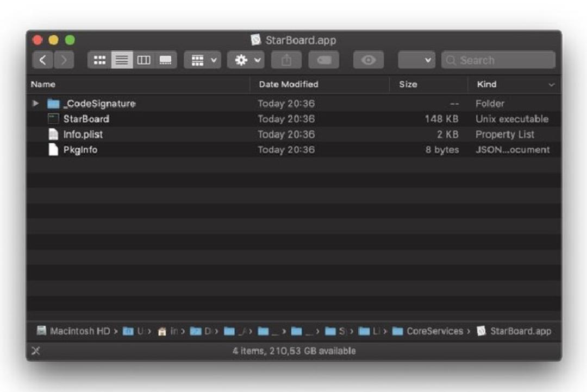Switch to column view
The height and width of the screenshot is (392, 587).
point(143,60)
